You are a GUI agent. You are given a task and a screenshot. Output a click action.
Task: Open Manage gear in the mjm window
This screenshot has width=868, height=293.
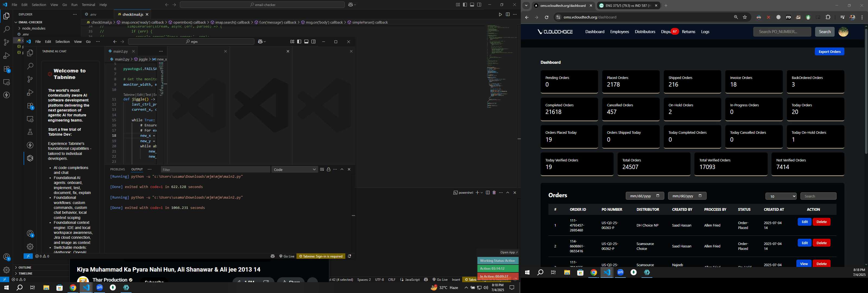tap(30, 246)
